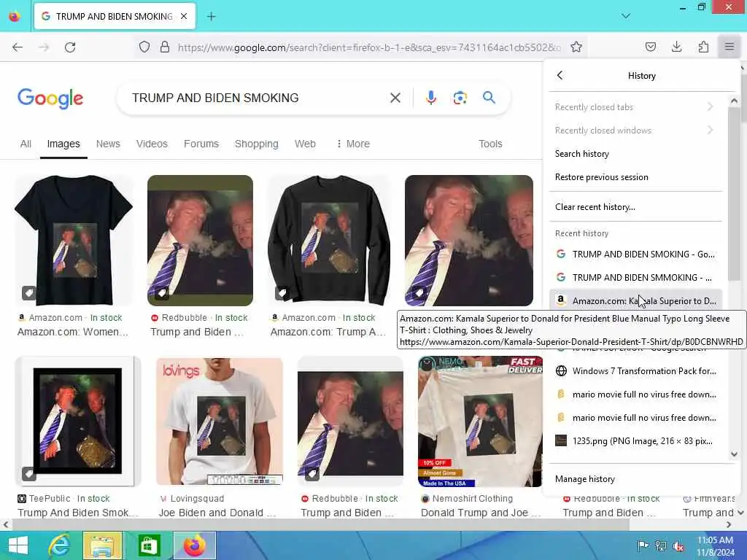Viewport: 747px width, 560px height.
Task: Select the Images tab
Action: (x=63, y=144)
